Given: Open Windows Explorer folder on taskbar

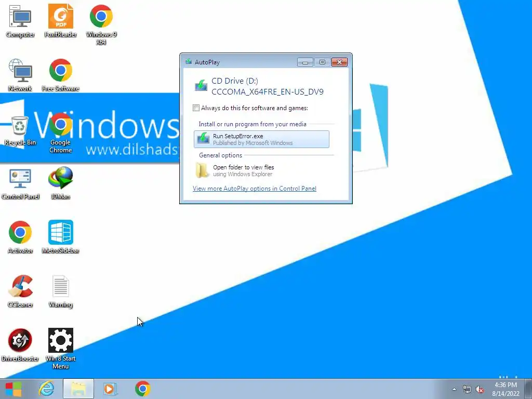Looking at the screenshot, I should [x=78, y=389].
